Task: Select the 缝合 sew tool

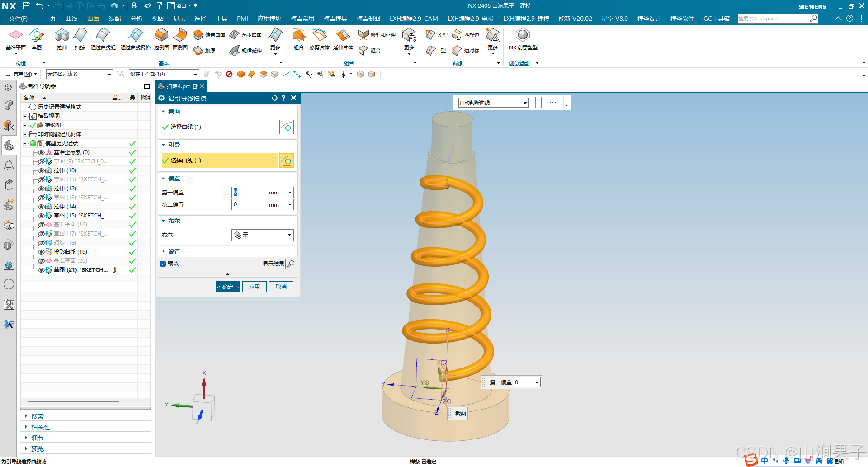Action: click(369, 51)
